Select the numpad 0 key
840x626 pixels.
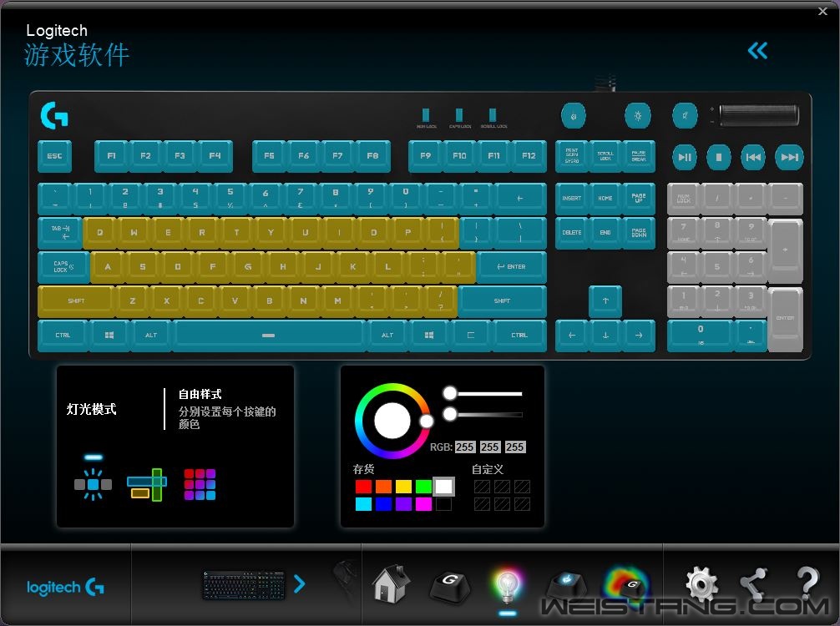pyautogui.click(x=701, y=336)
